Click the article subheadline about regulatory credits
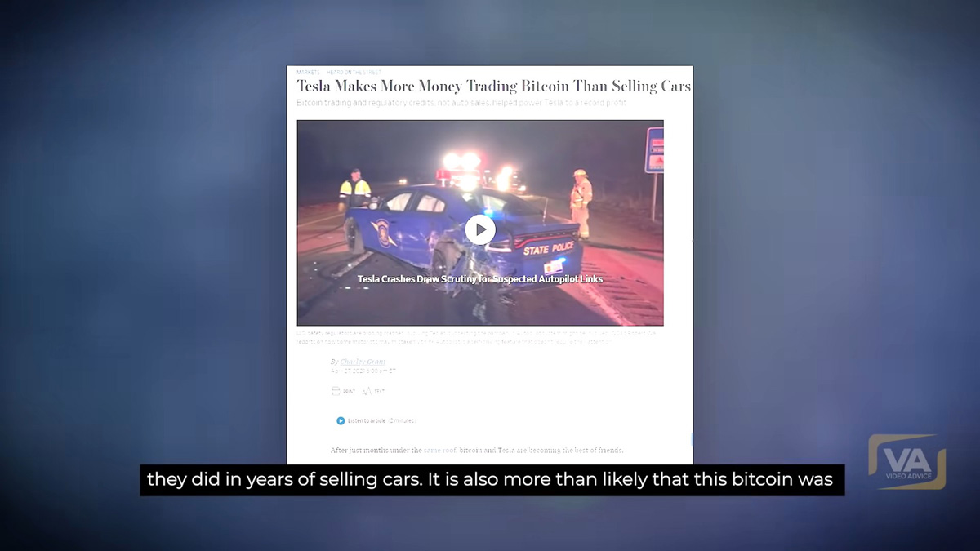 [461, 104]
